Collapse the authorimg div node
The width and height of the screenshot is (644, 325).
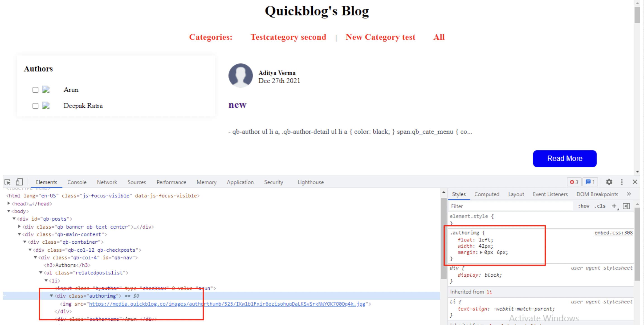(52, 296)
